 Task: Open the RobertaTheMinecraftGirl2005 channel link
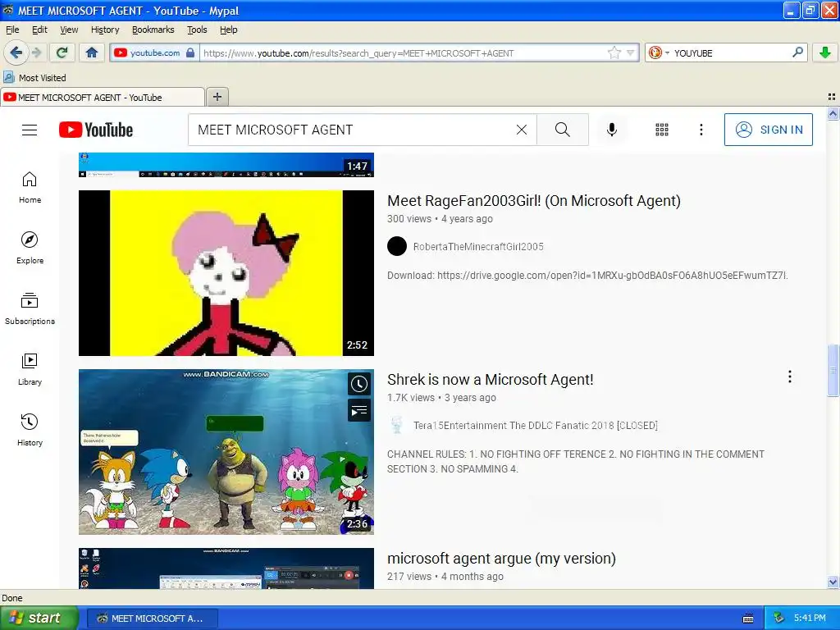point(478,246)
